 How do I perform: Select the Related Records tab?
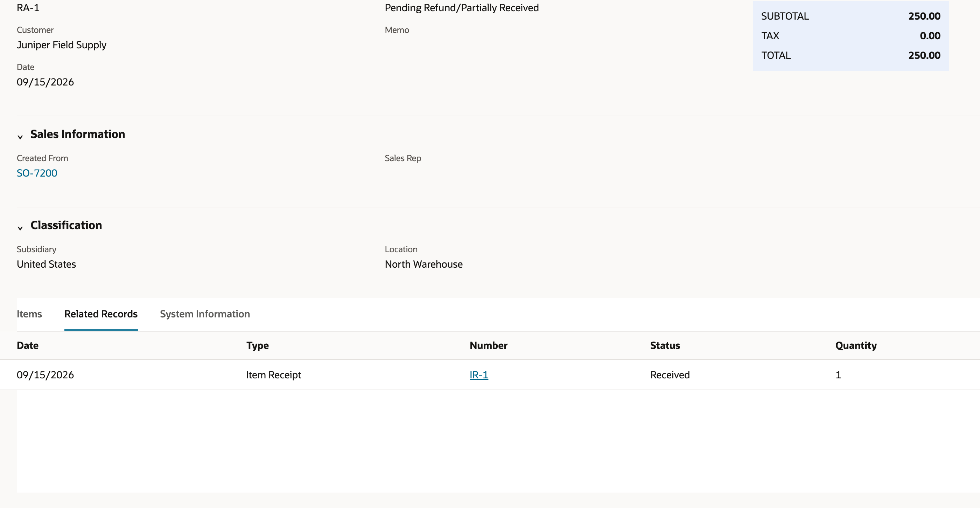point(101,314)
